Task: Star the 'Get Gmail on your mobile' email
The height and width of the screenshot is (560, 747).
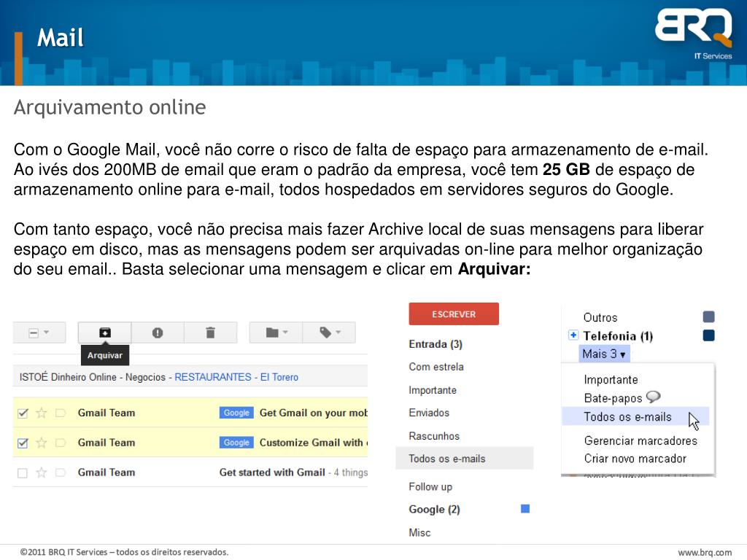Action: point(42,413)
